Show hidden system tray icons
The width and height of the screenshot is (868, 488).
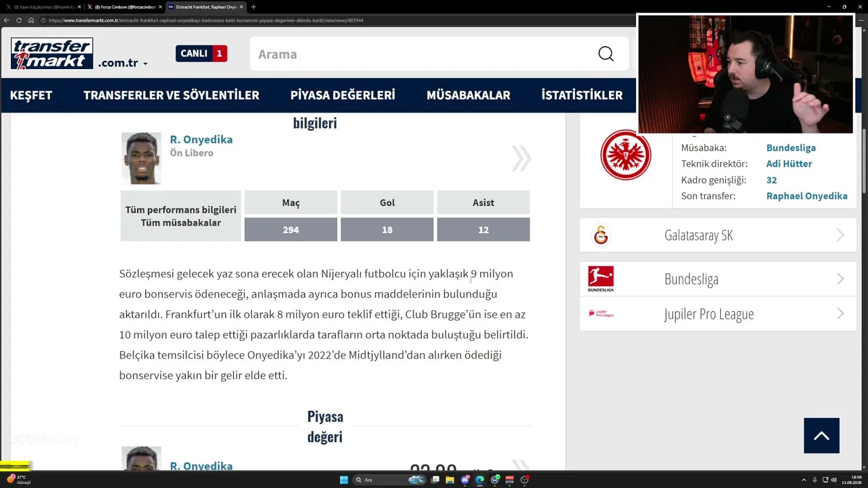tap(804, 480)
